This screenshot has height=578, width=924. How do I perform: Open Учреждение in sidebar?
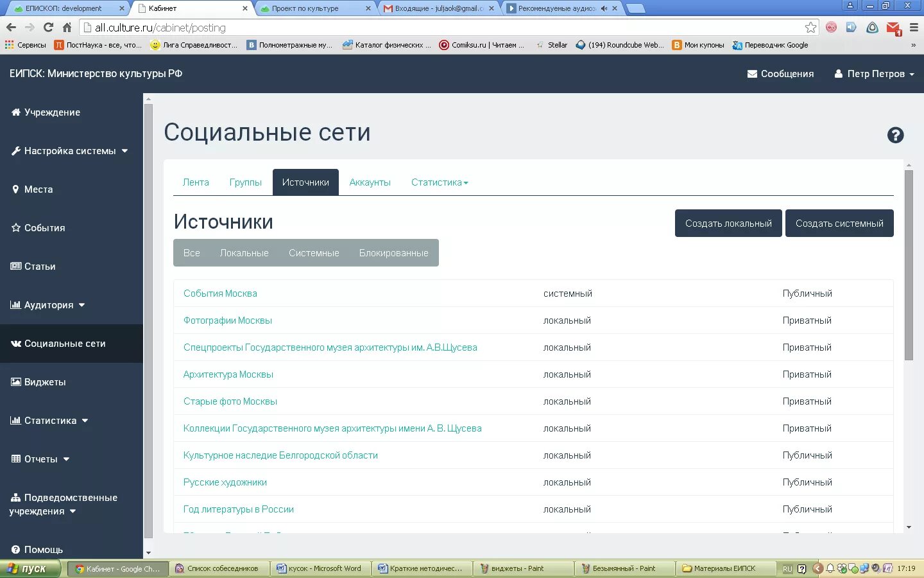coord(46,112)
